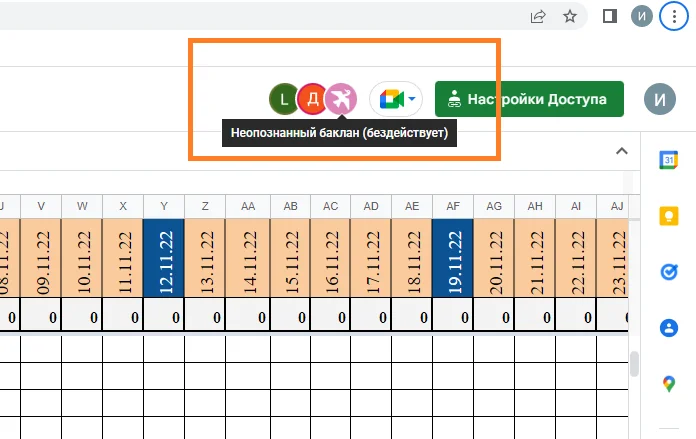The width and height of the screenshot is (696, 439).
Task: Select column AH header
Action: (535, 206)
